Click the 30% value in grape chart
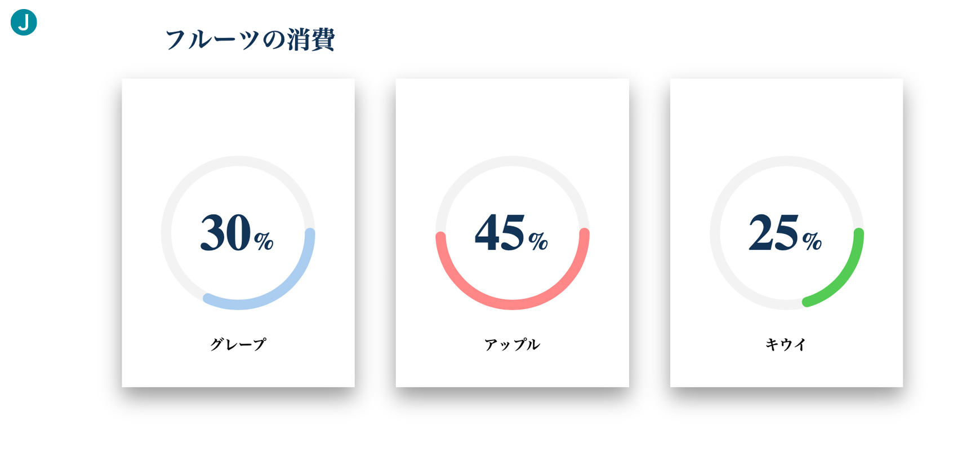This screenshot has width=980, height=451. pos(237,232)
